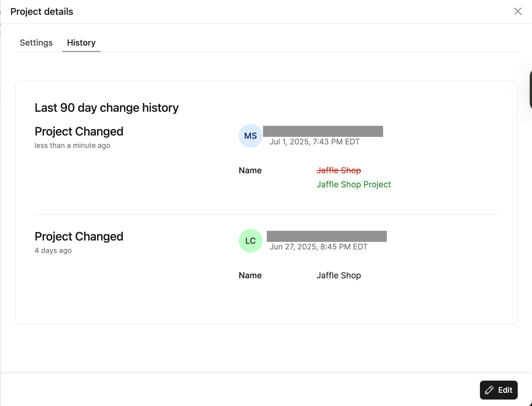Click the 4 days ago label
The height and width of the screenshot is (406, 532).
point(53,250)
